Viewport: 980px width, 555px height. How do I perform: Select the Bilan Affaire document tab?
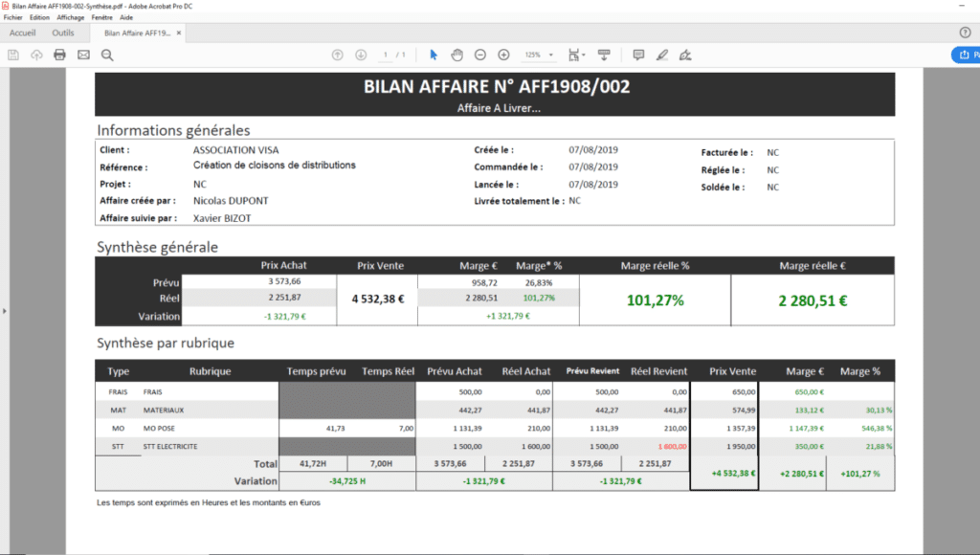(x=137, y=33)
